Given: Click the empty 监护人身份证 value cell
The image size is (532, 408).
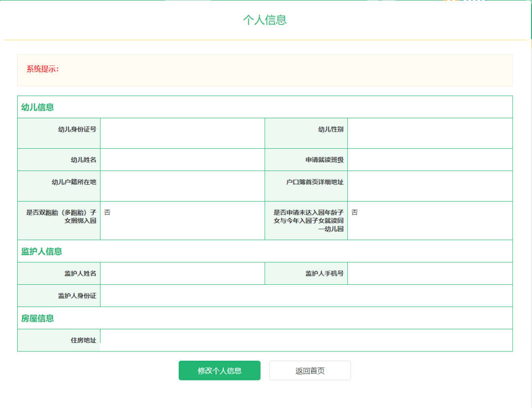Looking at the screenshot, I should tap(305, 296).
